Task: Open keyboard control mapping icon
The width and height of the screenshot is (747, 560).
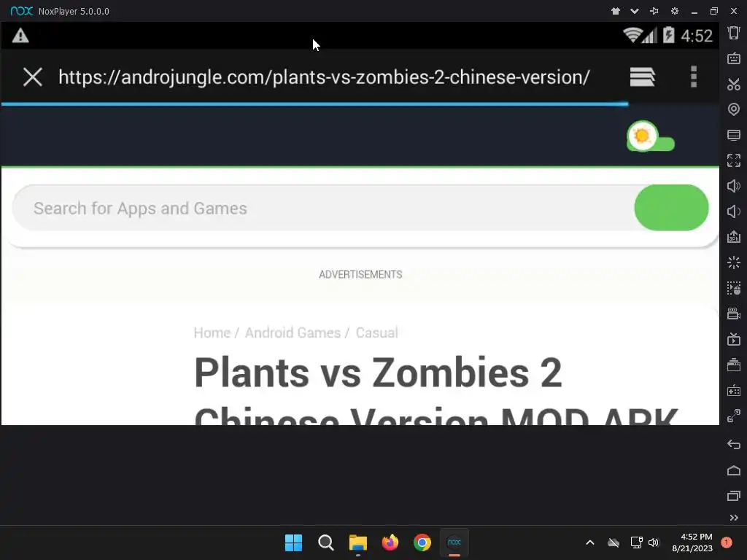Action: click(734, 58)
